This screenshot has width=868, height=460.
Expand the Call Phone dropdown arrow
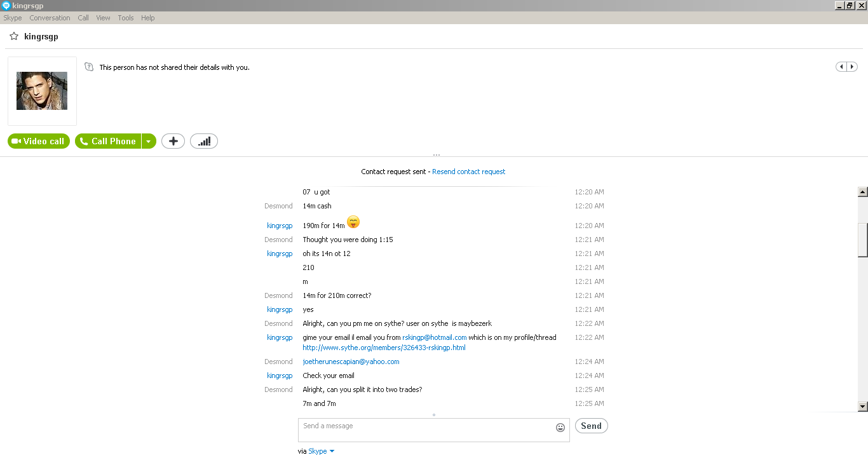(x=149, y=141)
